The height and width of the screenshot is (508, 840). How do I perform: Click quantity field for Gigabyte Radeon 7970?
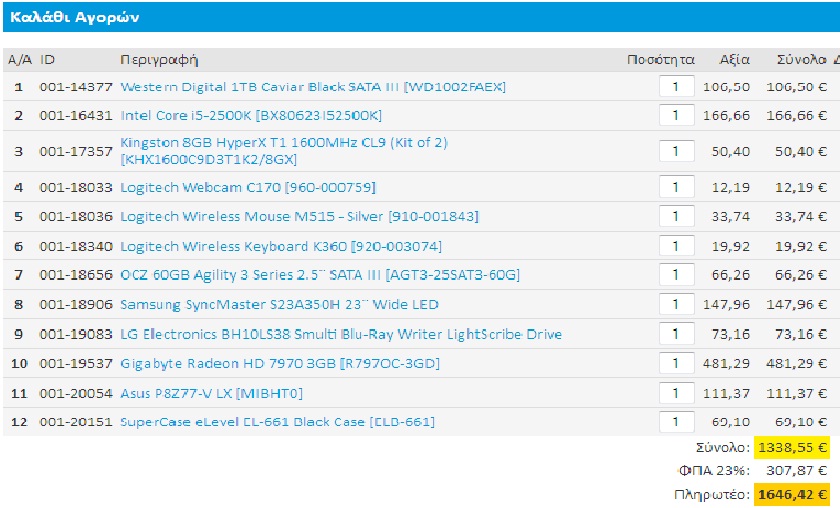tap(677, 363)
